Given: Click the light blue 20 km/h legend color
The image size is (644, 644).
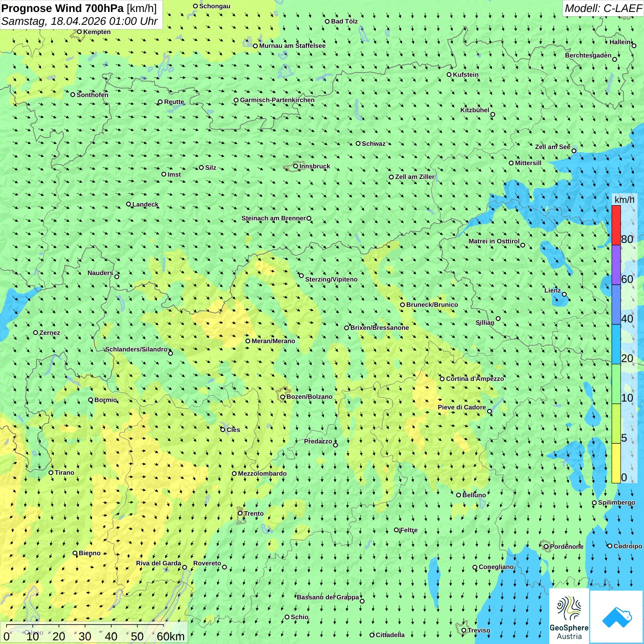Looking at the screenshot, I should pyautogui.click(x=616, y=345).
